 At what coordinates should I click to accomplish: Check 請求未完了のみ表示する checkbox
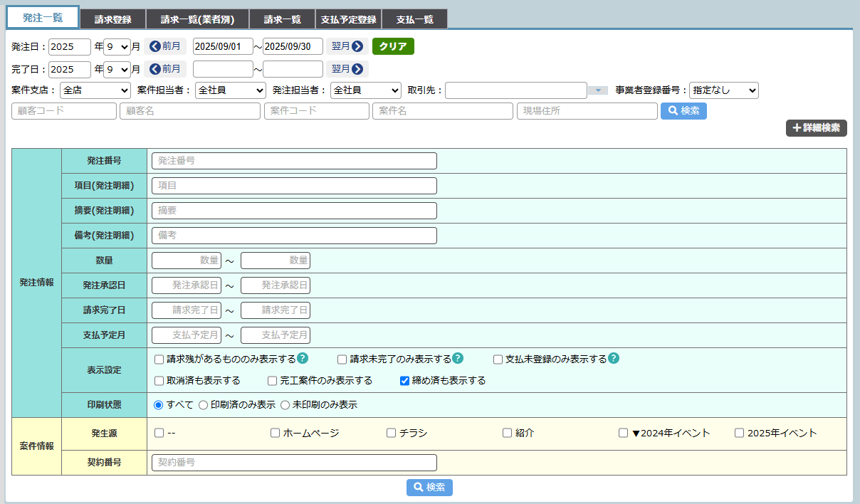tap(342, 359)
